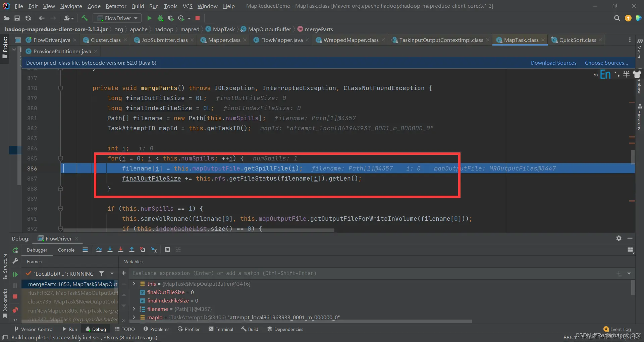This screenshot has height=342, width=644.
Task: Click Step Over icon in debugger toolbar
Action: tap(99, 250)
